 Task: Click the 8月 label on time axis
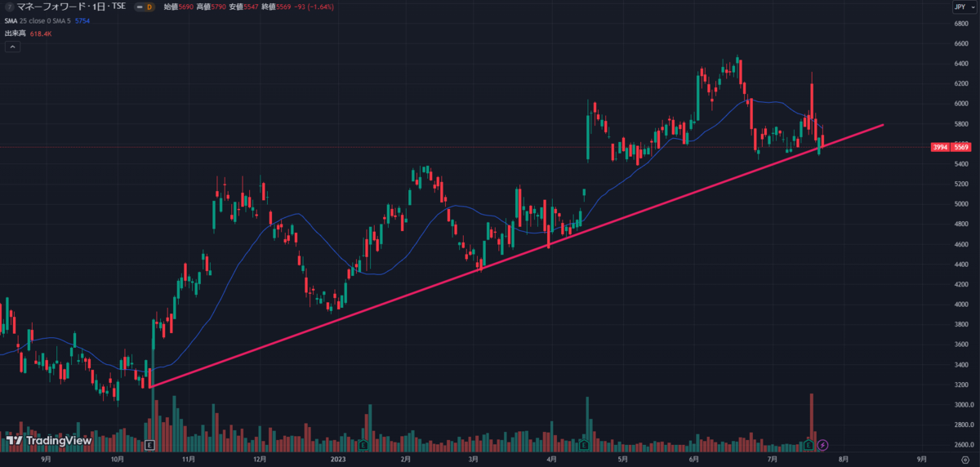coord(843,460)
